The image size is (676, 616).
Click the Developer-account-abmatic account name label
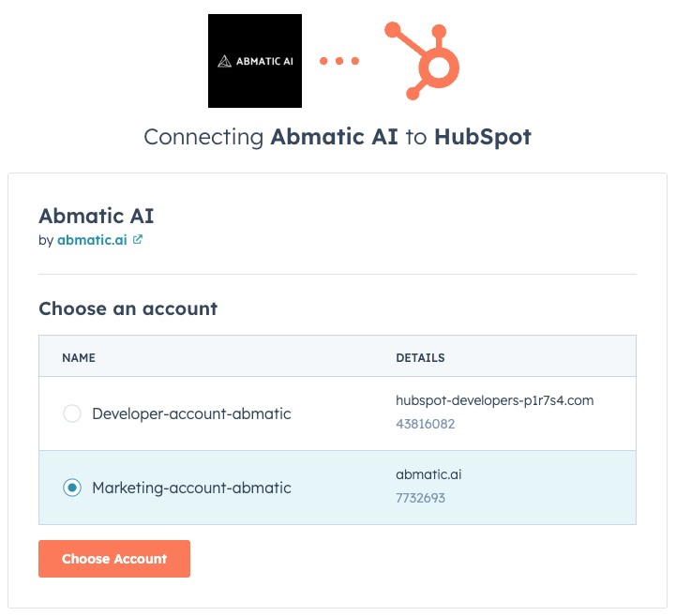tap(191, 413)
